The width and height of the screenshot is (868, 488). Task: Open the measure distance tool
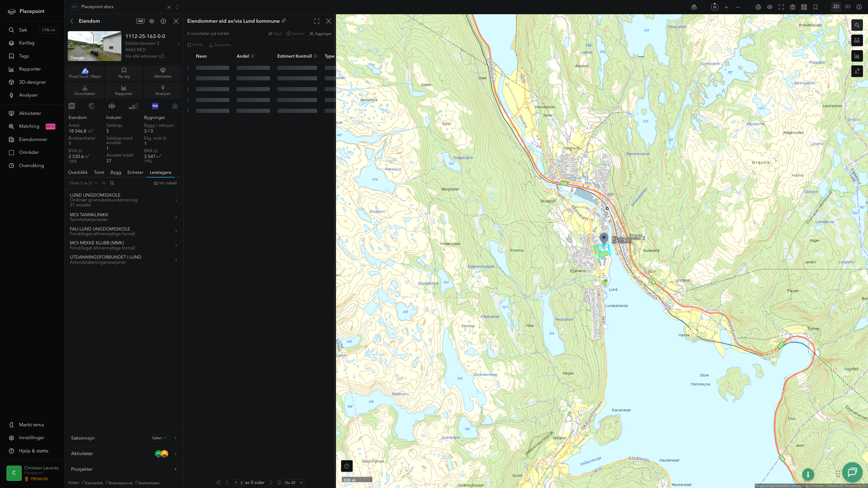click(x=857, y=40)
